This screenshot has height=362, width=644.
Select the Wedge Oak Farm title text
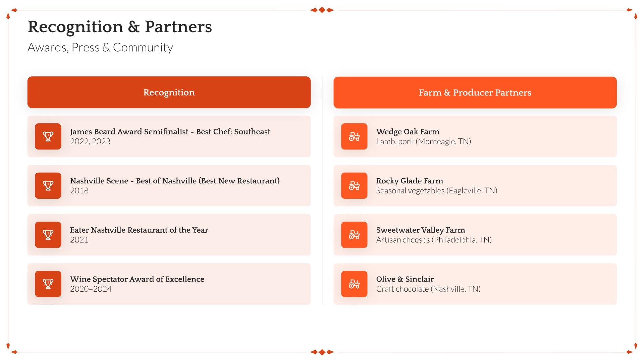[x=408, y=132]
